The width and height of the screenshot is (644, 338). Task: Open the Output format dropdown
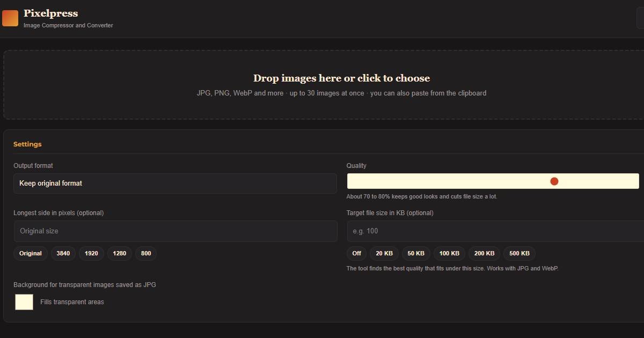[175, 183]
